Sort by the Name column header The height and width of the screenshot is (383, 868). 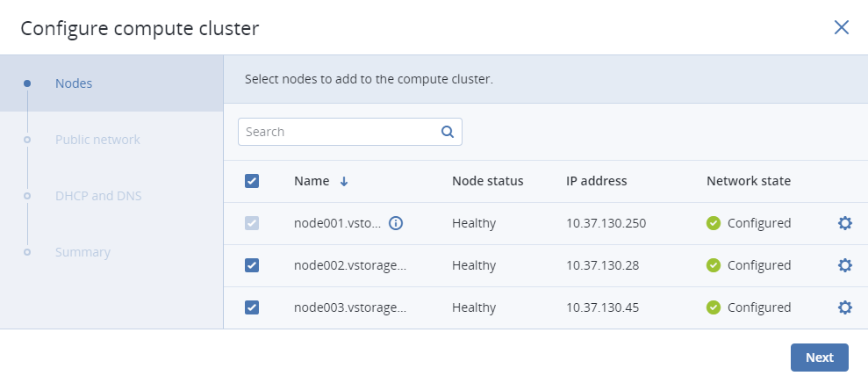click(x=312, y=181)
